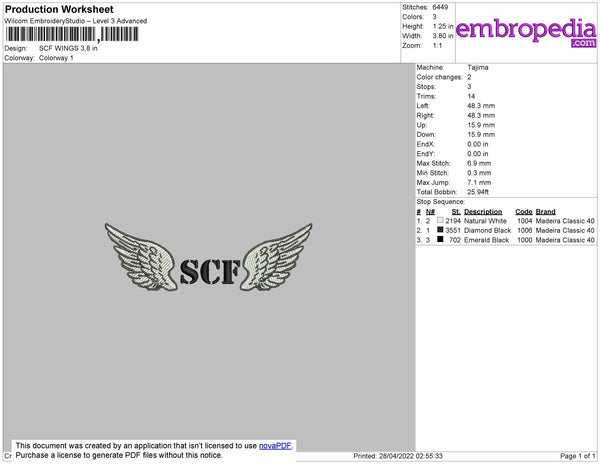600x464 pixels.
Task: Select the 'Diamond Black' description text
Action: tap(488, 231)
